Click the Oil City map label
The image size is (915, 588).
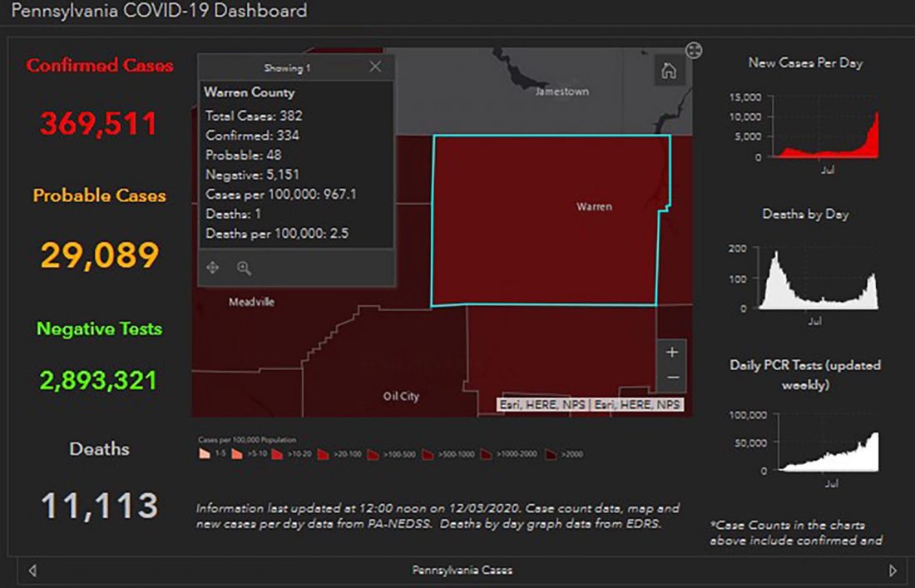click(401, 397)
